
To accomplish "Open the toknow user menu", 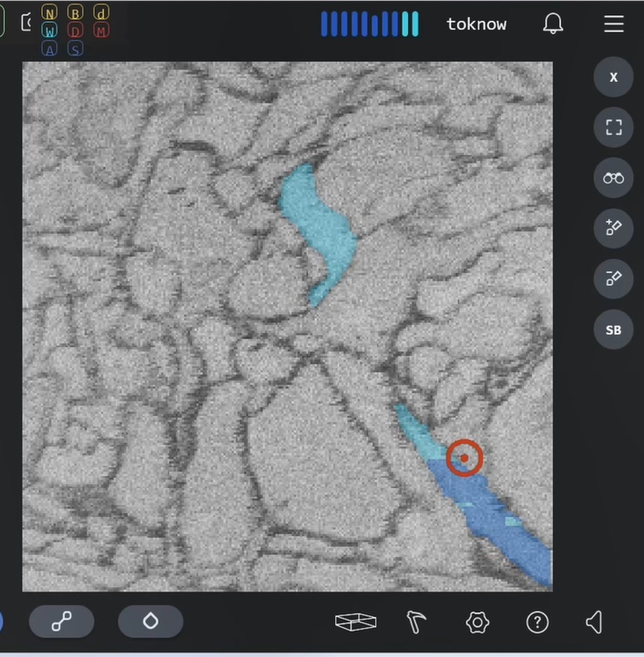I will [x=476, y=24].
